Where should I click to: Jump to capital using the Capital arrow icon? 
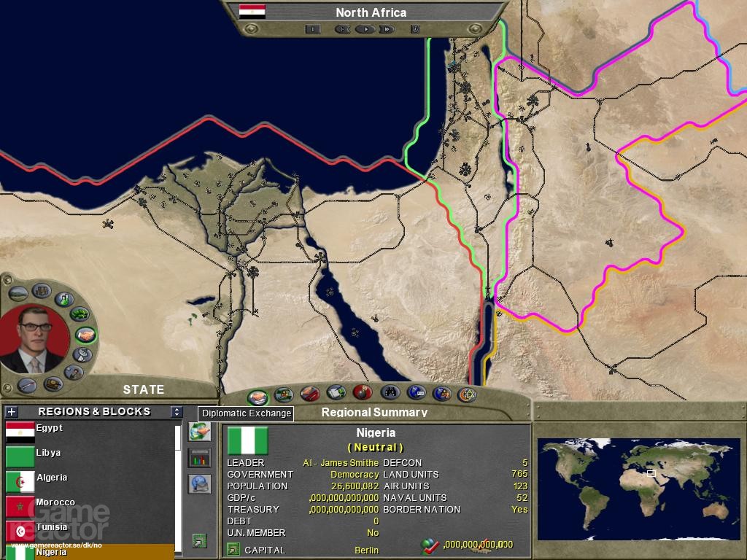(233, 550)
